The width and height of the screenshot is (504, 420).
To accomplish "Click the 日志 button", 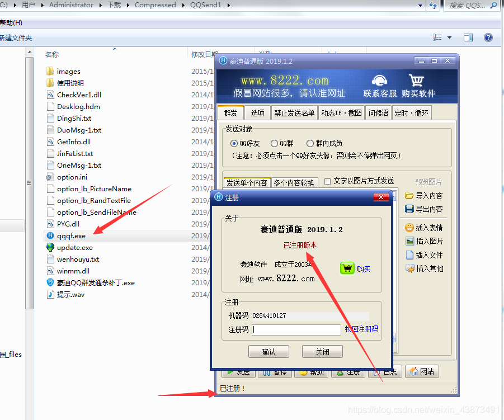I will pos(385,371).
